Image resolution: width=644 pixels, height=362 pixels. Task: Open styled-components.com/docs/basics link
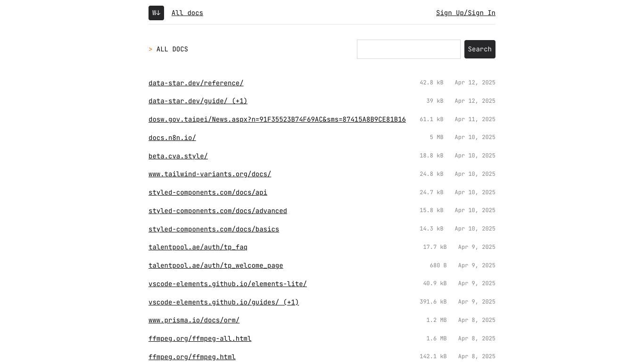214,230
